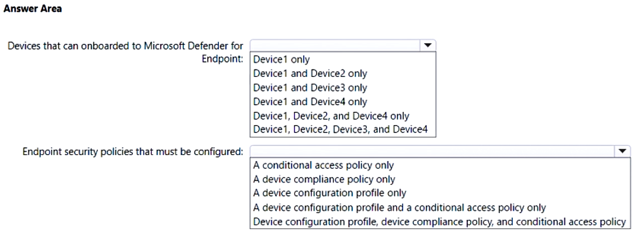Screen dimensions: 644x241
Task: Pick "A device configuration profile only"
Action: click(330, 193)
